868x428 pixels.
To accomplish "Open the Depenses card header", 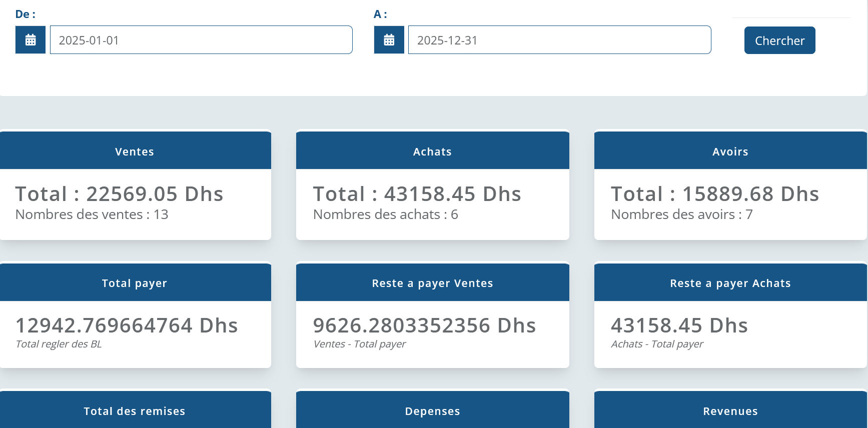I will coord(432,411).
